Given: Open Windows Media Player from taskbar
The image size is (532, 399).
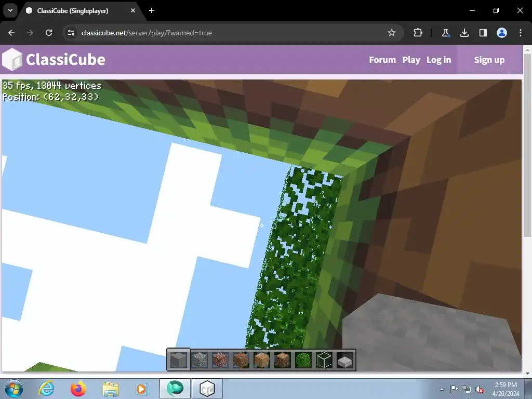Looking at the screenshot, I should (x=142, y=389).
